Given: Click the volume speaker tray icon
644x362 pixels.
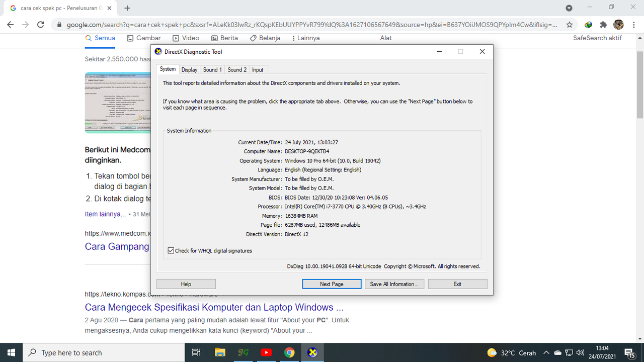Looking at the screenshot, I should point(580,352).
